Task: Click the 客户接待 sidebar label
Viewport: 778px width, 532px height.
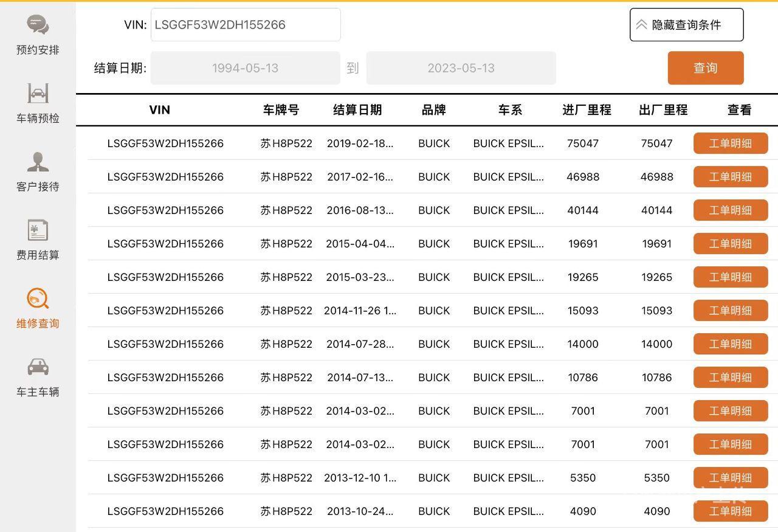Action: coord(38,187)
